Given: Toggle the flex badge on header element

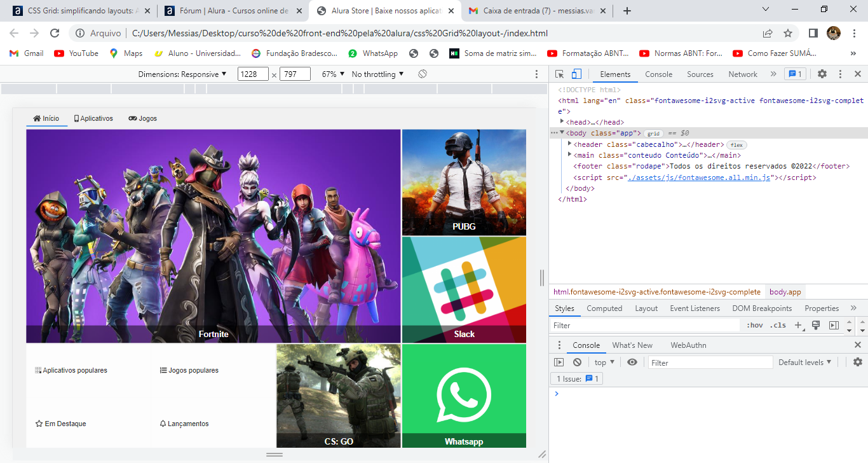Looking at the screenshot, I should coord(736,145).
